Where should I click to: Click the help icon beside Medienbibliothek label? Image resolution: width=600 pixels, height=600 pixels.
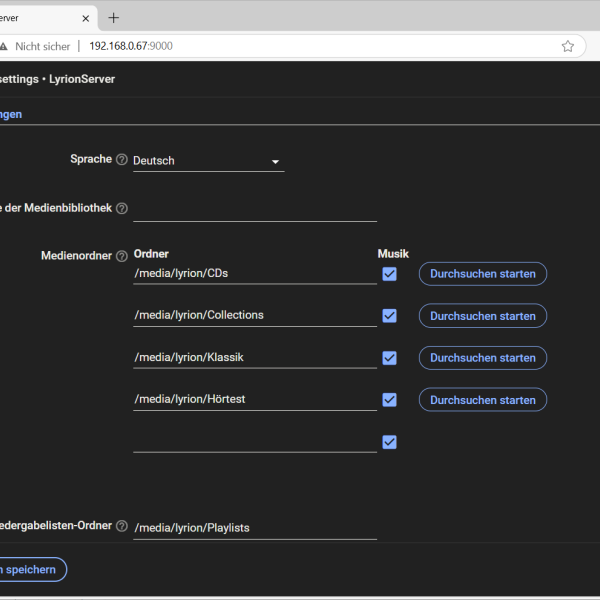(x=122, y=208)
